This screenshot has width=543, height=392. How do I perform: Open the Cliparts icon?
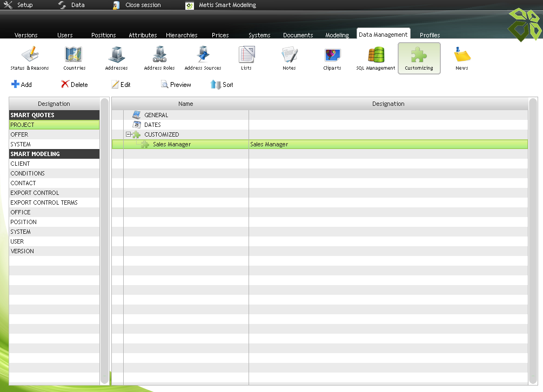332,56
